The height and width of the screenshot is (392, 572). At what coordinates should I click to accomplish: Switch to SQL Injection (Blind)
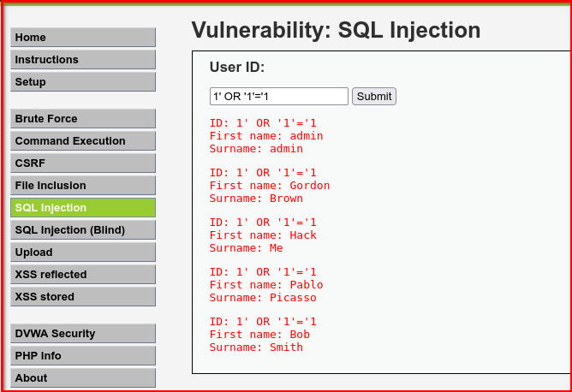point(83,229)
